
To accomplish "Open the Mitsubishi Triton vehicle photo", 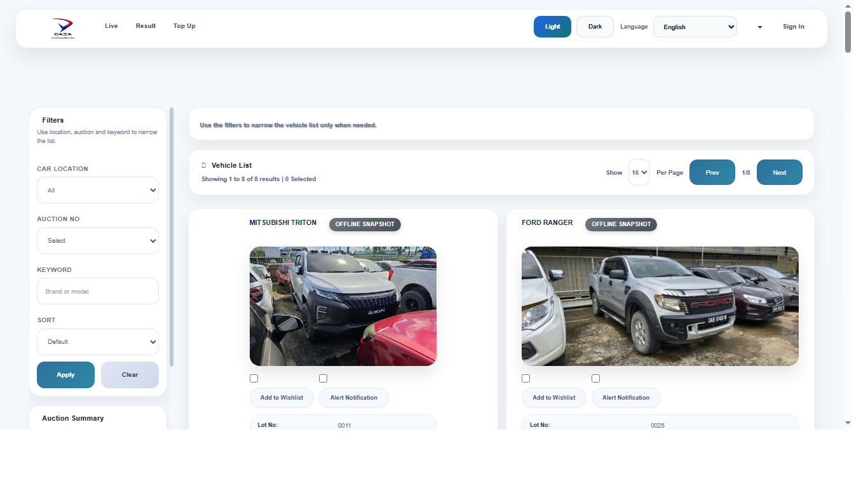I will tap(343, 306).
